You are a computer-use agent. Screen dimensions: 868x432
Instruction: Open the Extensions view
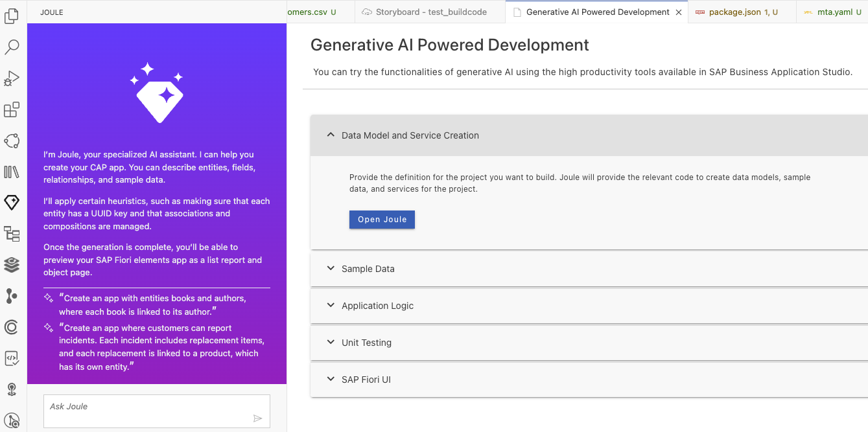(12, 109)
